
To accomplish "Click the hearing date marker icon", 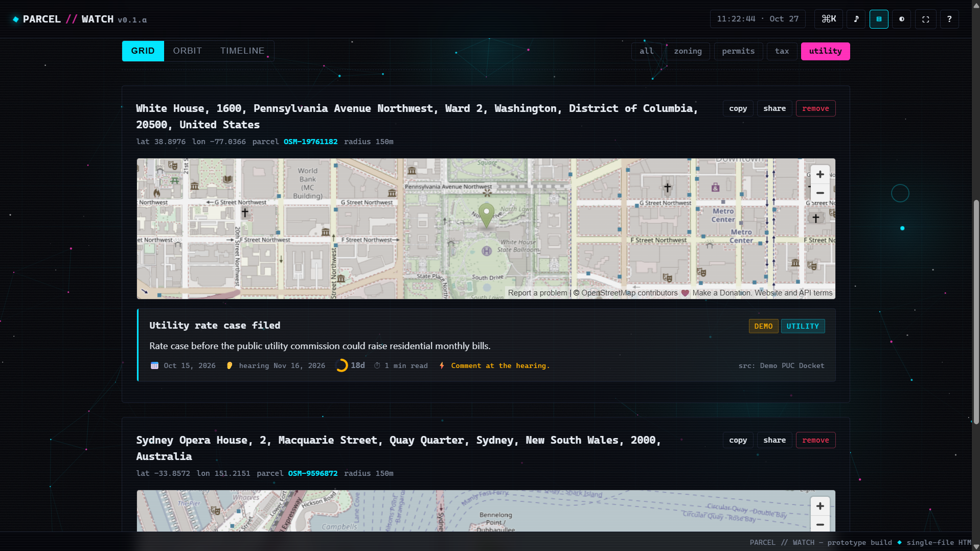I will 230,365.
